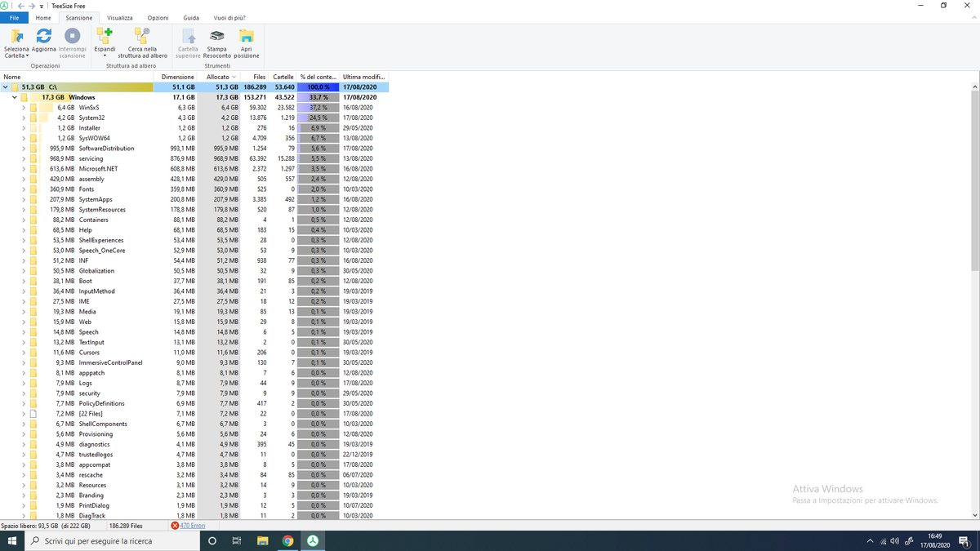Click the drive icon of C:\ row
The width and height of the screenshot is (980, 551).
15,87
